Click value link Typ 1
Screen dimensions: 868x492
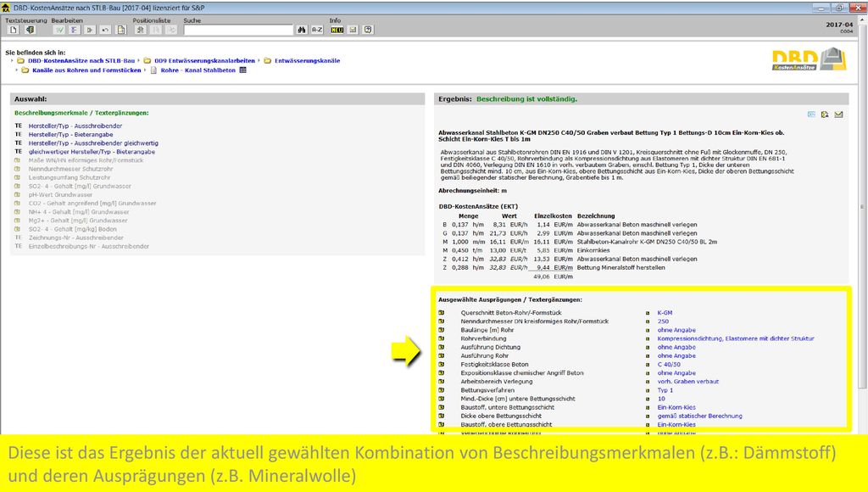pyautogui.click(x=665, y=390)
